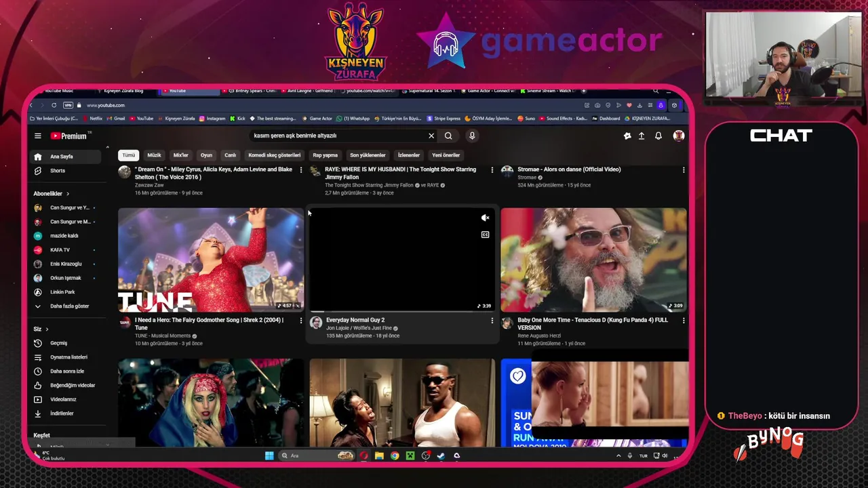Open Shorts in the sidebar

tap(66, 171)
